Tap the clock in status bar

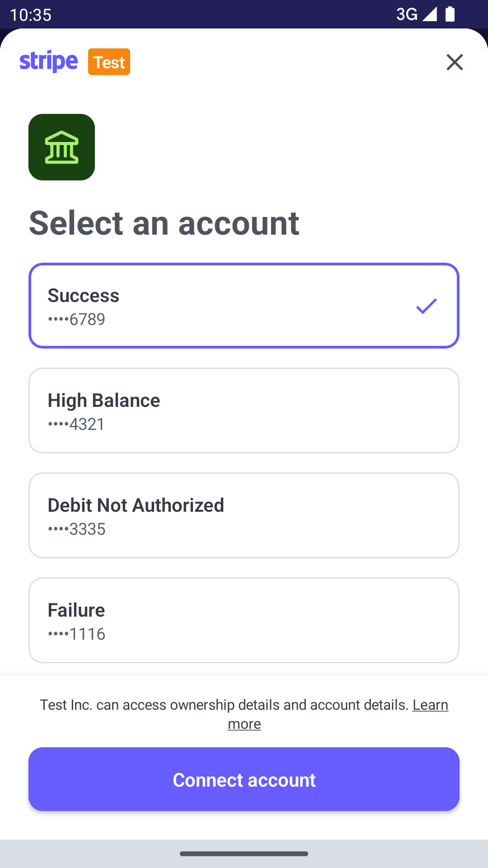point(31,15)
